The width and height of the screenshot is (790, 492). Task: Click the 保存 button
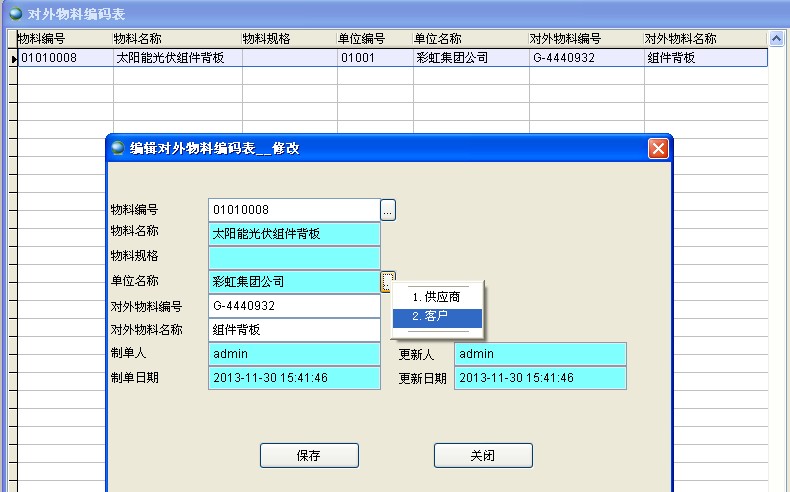[308, 455]
